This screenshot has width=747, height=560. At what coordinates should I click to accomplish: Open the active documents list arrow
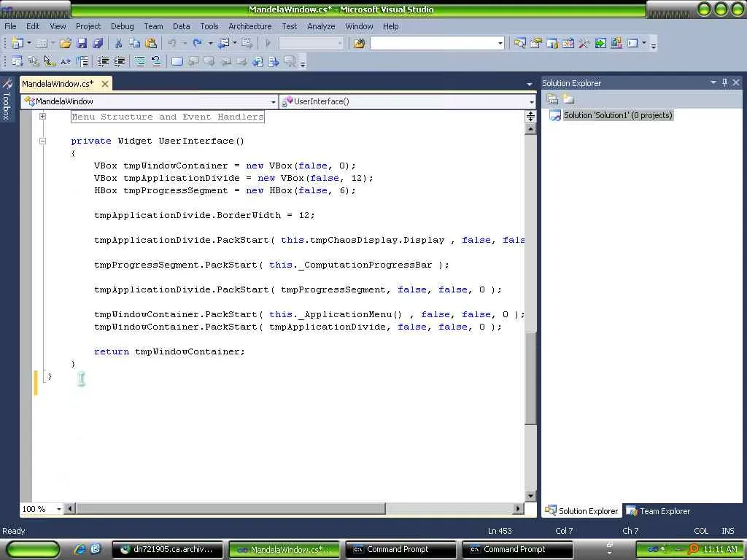(x=530, y=85)
